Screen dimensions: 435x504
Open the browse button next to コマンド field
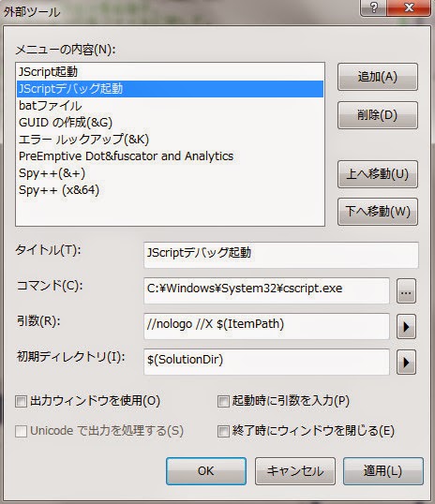(x=406, y=291)
